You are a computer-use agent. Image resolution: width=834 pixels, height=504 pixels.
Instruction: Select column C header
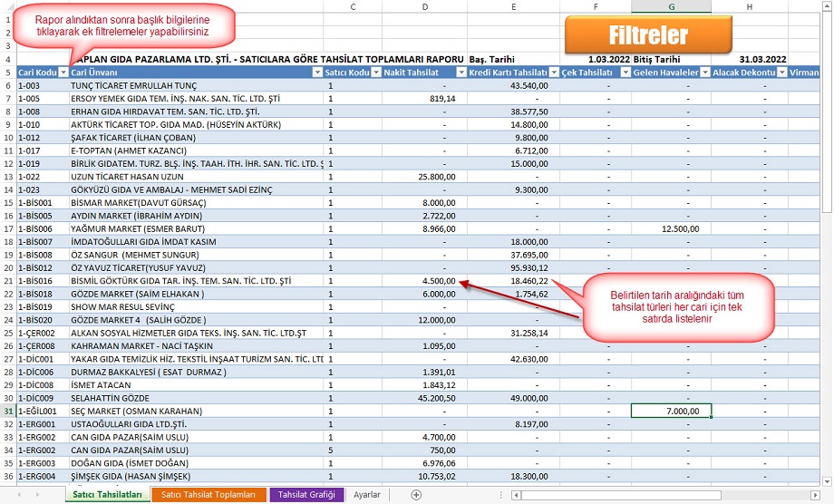point(353,6)
